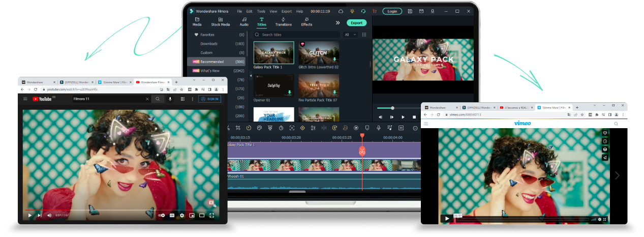Click the keyframe diamond icon in timeline toolbar

click(302, 128)
